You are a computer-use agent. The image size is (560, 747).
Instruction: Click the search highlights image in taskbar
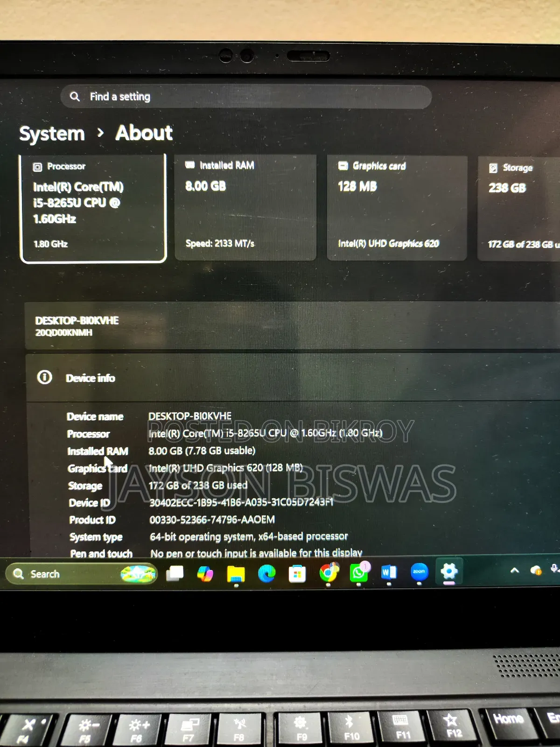[138, 574]
